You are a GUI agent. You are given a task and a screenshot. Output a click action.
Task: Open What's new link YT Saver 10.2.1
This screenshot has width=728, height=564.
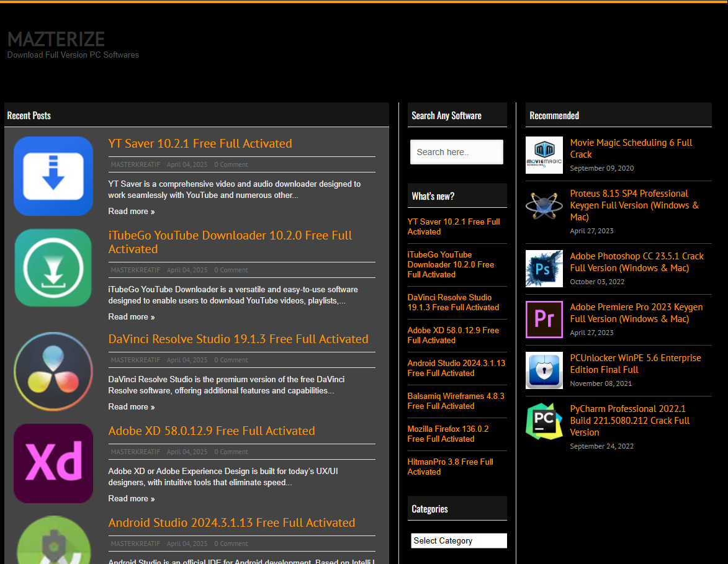[x=454, y=226]
